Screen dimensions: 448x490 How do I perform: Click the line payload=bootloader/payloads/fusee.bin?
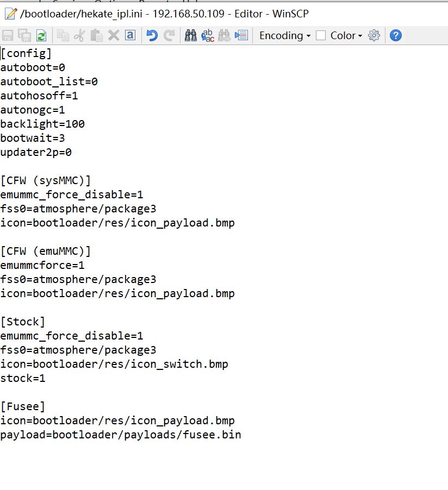tap(121, 435)
